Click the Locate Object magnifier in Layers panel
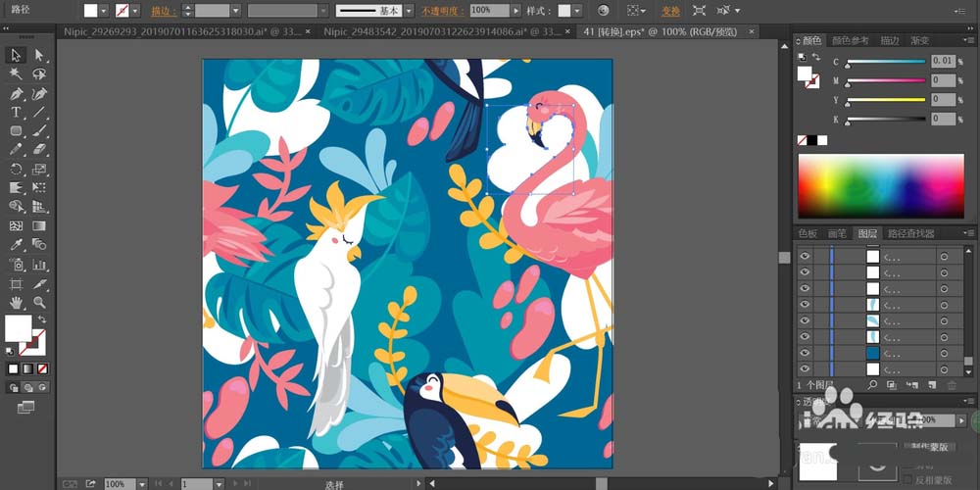The height and width of the screenshot is (490, 980). (872, 385)
